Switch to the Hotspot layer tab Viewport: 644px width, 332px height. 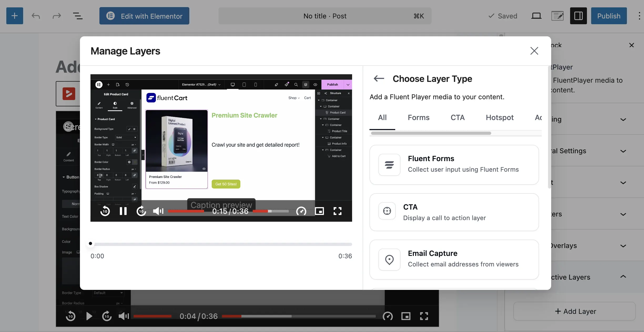[499, 117]
